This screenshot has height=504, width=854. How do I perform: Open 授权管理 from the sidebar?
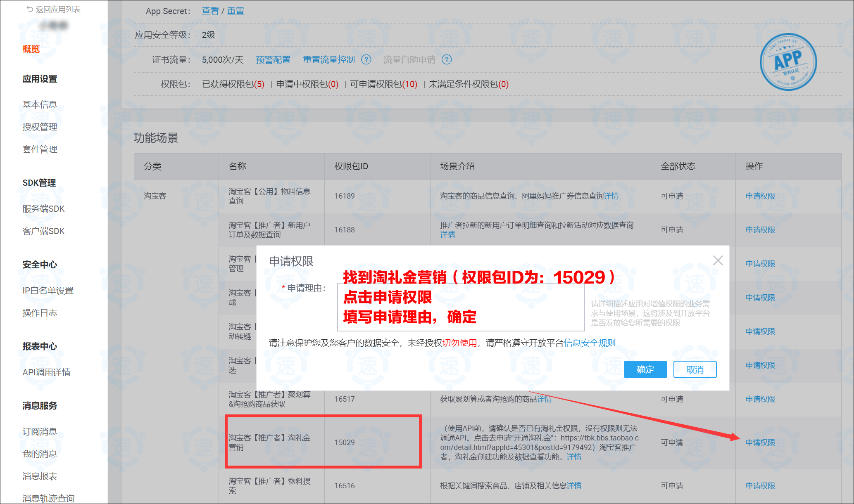coord(40,127)
